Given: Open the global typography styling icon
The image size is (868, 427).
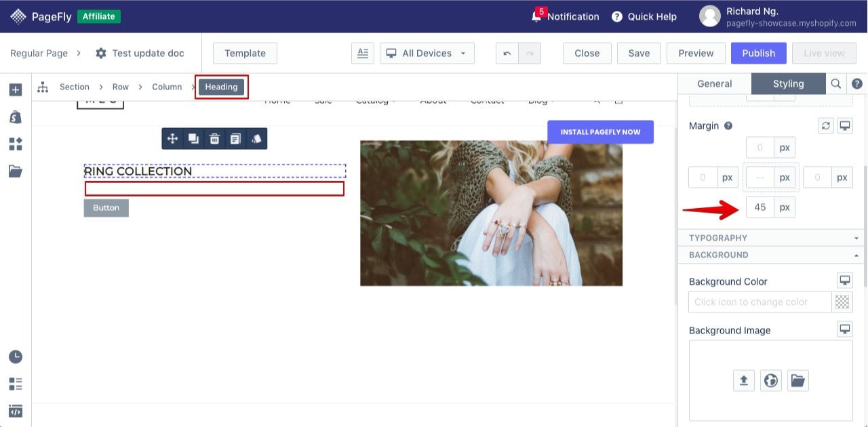Looking at the screenshot, I should [x=363, y=53].
